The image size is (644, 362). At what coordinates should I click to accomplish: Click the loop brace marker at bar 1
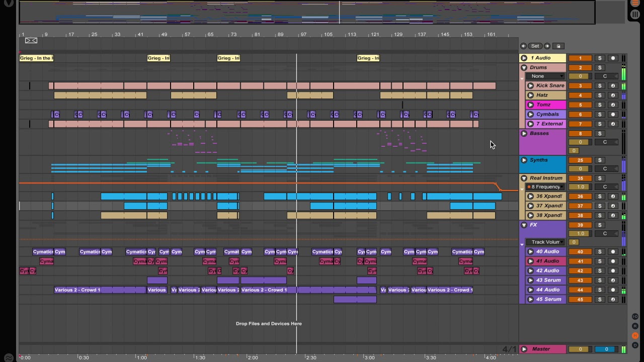[31, 40]
